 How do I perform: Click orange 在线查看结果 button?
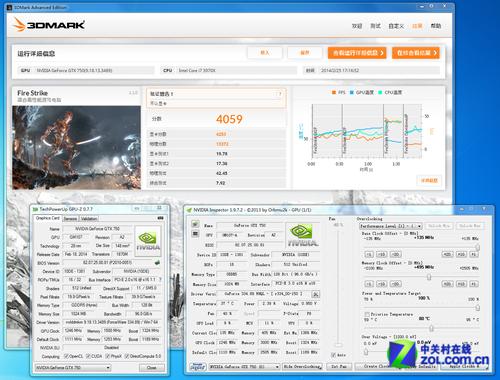[416, 53]
